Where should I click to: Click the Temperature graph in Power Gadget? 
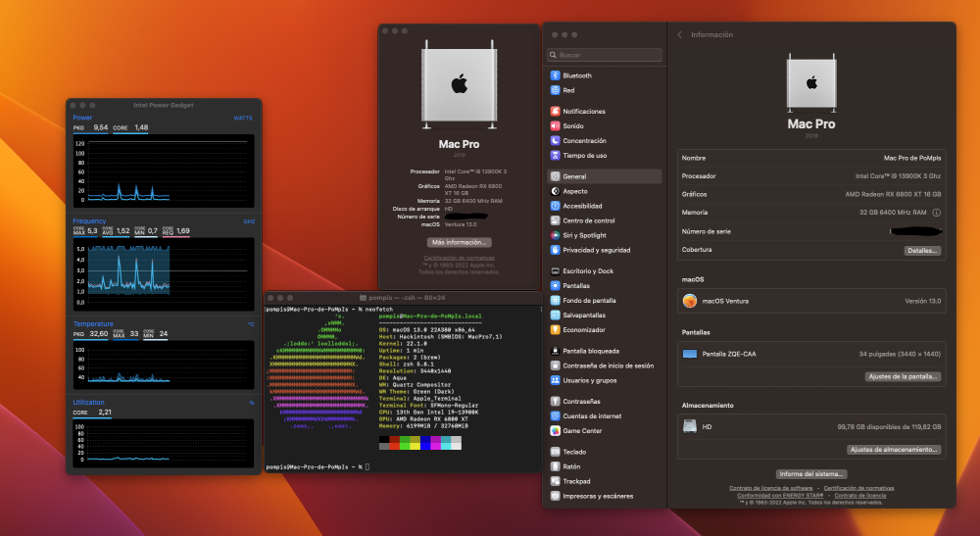(x=163, y=365)
